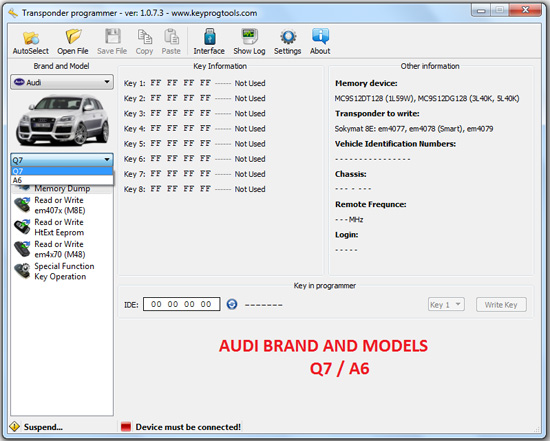The image size is (550, 441).
Task: Click Key 2 Not Used status
Action: [250, 98]
